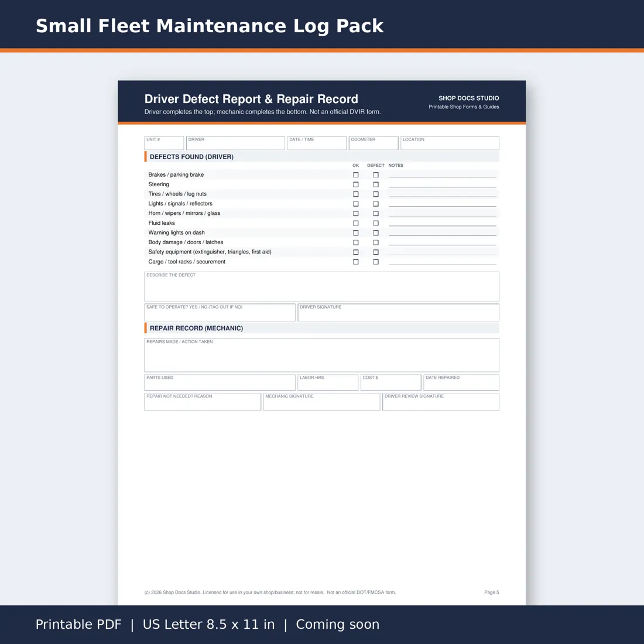Screen dimensions: 644x644
Task: Click the LOCATION field
Action: [450, 143]
